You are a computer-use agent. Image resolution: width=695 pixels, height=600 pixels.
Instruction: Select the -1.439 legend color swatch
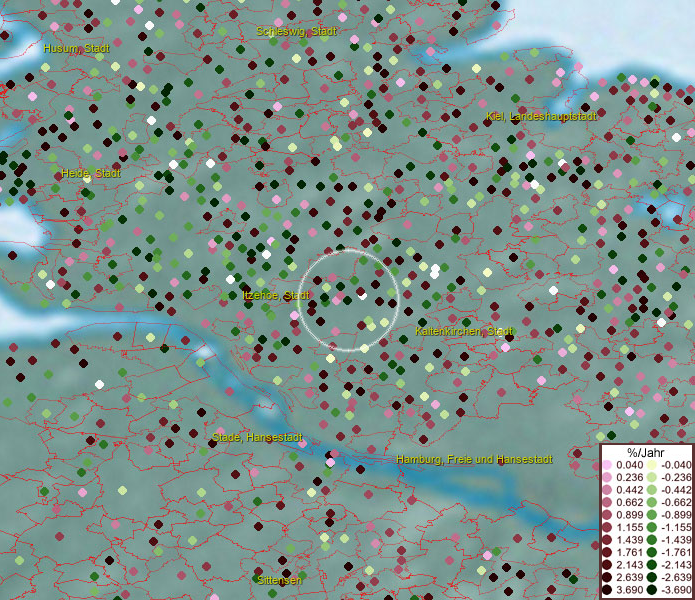(652, 540)
